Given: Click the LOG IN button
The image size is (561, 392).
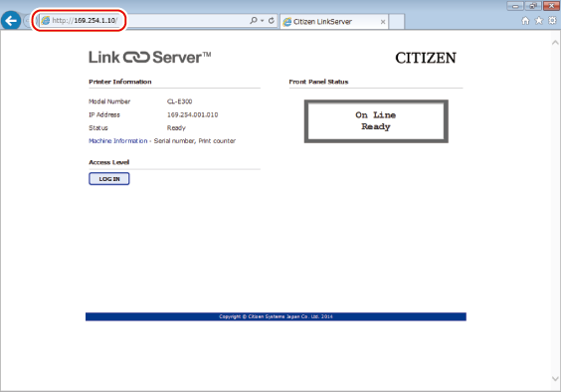Looking at the screenshot, I should click(109, 179).
